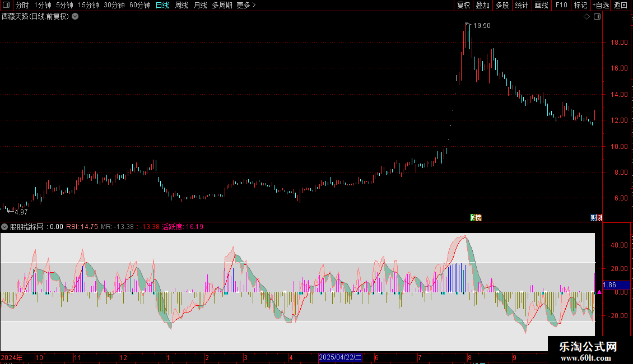Viewport: 633px width, 364px height.
Task: Click the 19.50 high price marker
Action: tap(482, 26)
